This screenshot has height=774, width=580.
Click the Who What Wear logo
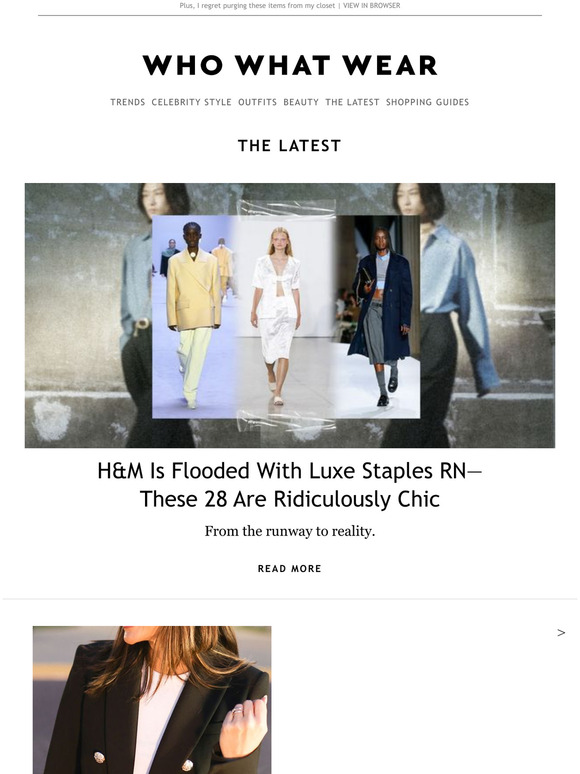tap(290, 65)
